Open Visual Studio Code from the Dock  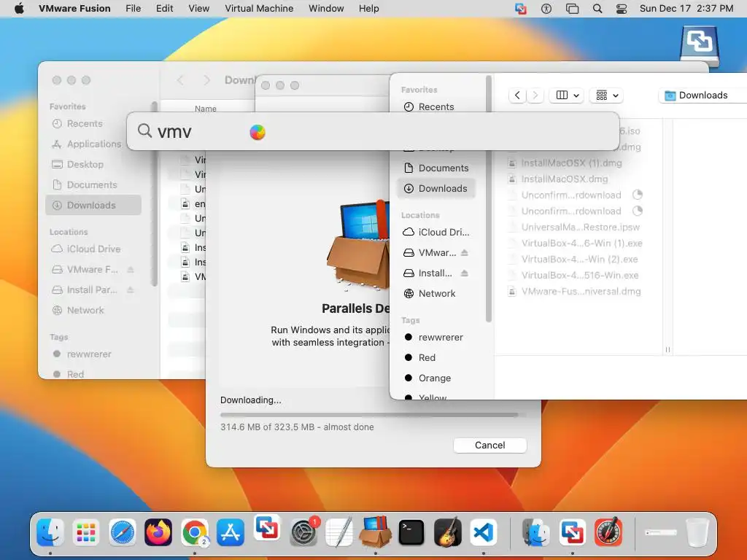pyautogui.click(x=484, y=532)
